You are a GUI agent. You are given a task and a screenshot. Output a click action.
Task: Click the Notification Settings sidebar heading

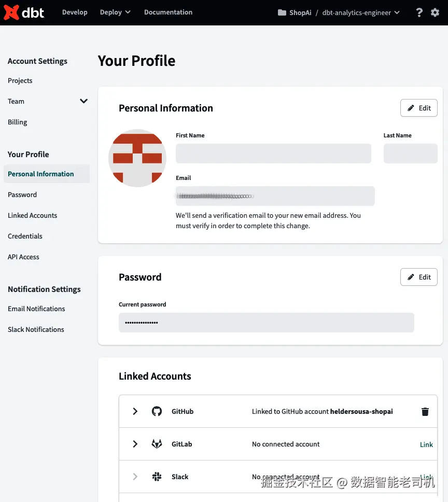[x=44, y=289]
